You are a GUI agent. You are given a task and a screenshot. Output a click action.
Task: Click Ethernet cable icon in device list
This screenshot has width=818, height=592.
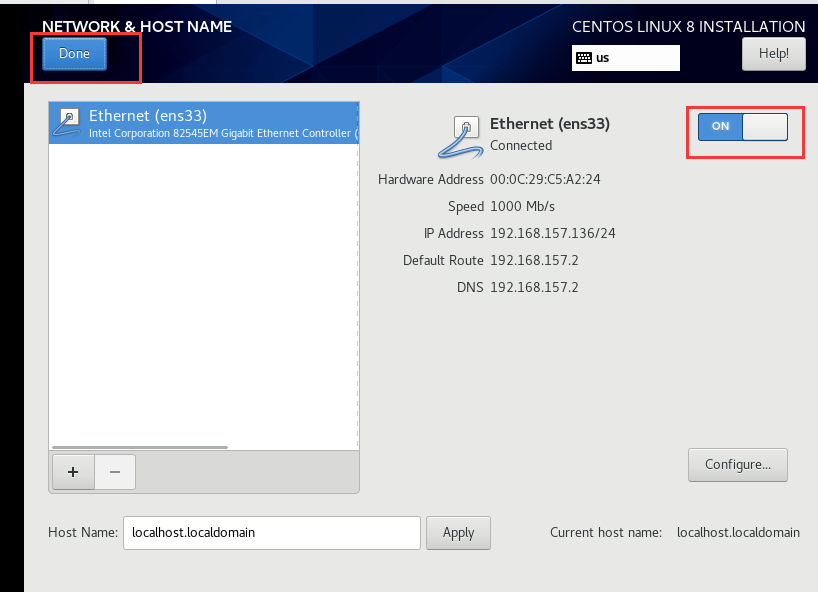click(68, 123)
